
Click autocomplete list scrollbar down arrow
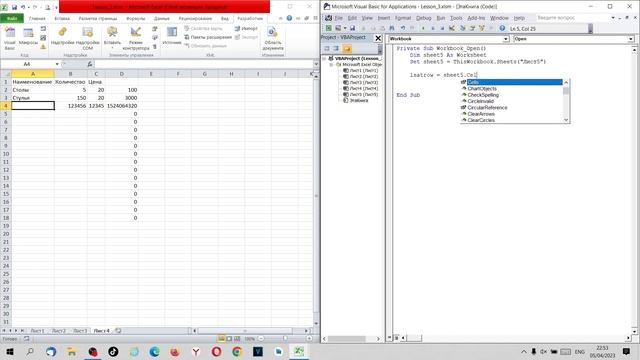coord(566,120)
